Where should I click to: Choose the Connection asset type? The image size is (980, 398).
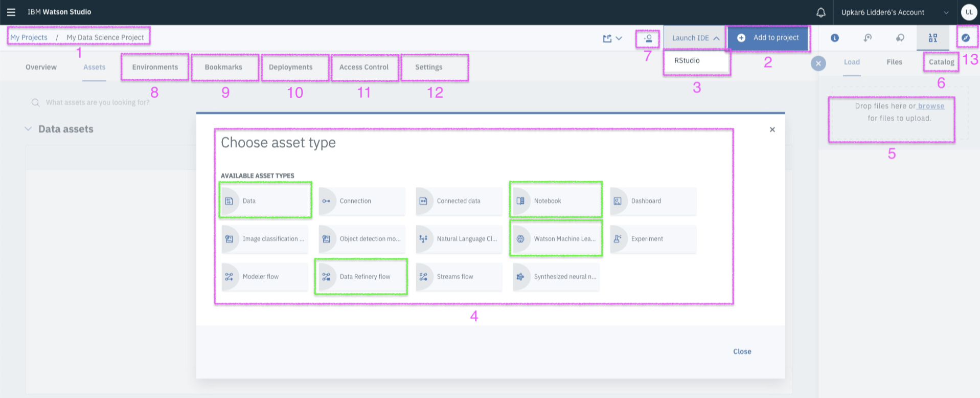pyautogui.click(x=362, y=201)
